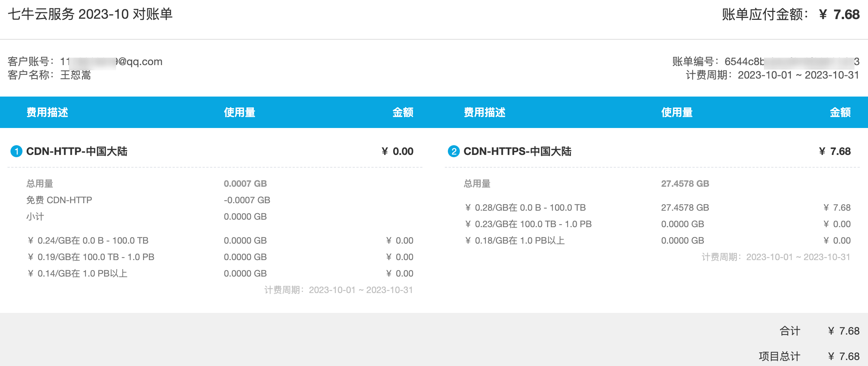Image resolution: width=868 pixels, height=366 pixels.
Task: Click the right 使用量 column header
Action: pyautogui.click(x=677, y=112)
